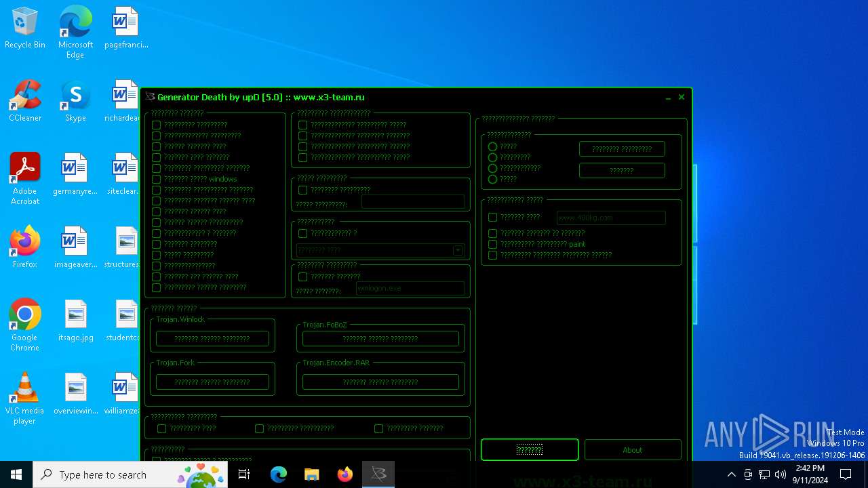868x488 pixels.
Task: Open VLC media player shortcut
Action: tap(25, 399)
